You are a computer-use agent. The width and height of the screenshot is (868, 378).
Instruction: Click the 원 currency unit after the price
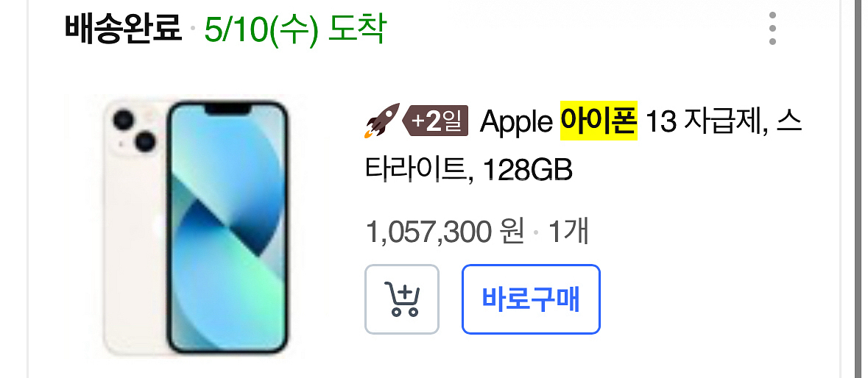pyautogui.click(x=511, y=232)
